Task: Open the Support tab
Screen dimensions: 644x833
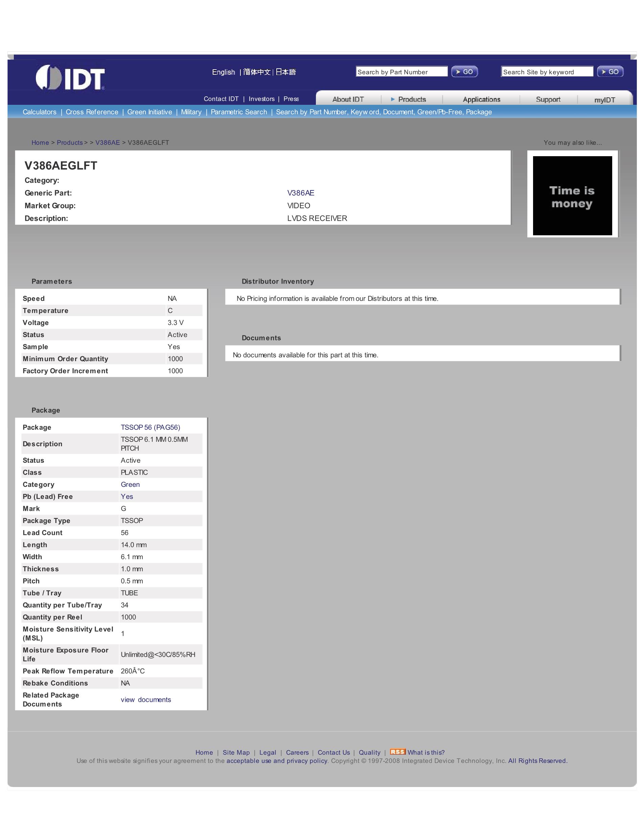Action: pyautogui.click(x=548, y=99)
